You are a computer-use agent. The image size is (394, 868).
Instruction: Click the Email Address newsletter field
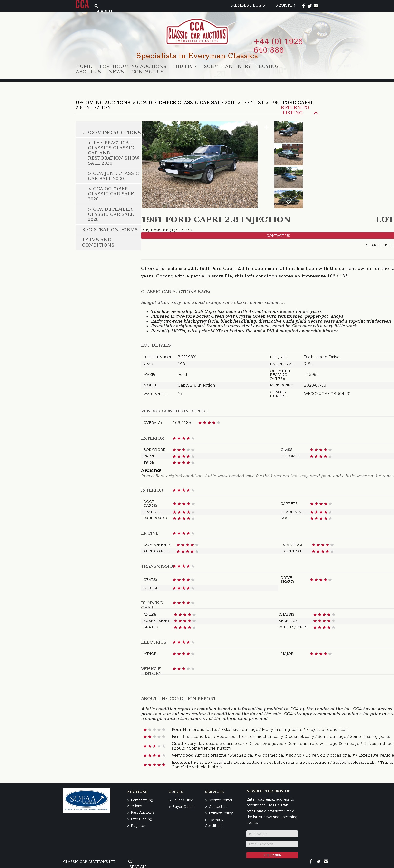272,844
